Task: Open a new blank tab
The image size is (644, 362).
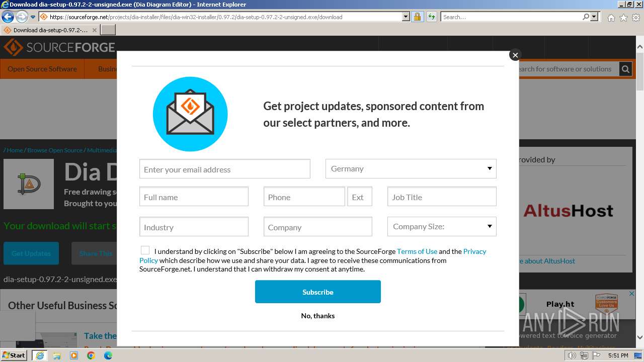Action: point(108,30)
